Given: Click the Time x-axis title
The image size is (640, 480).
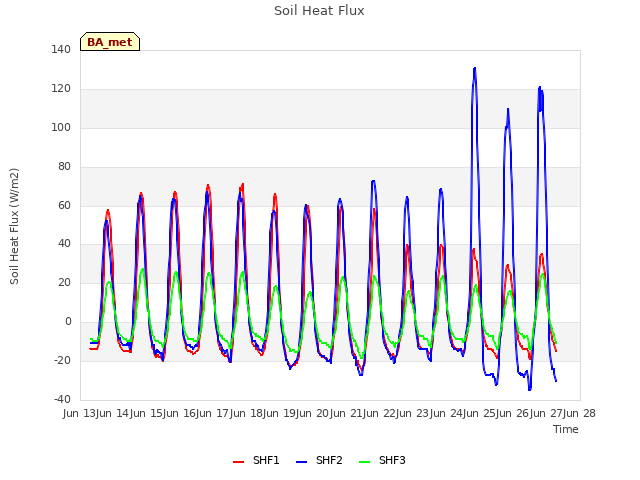Looking at the screenshot, I should (566, 429).
